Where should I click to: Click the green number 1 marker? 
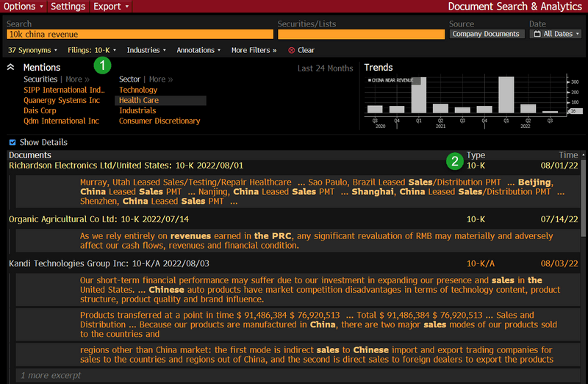coord(104,65)
